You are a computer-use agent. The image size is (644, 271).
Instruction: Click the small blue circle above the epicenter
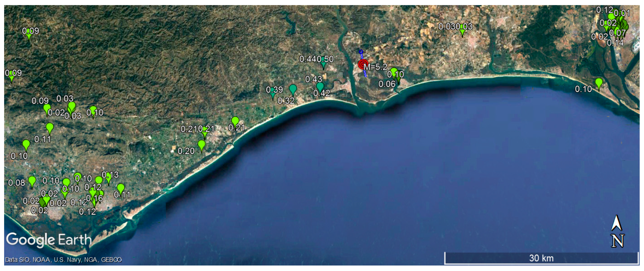coord(361,52)
